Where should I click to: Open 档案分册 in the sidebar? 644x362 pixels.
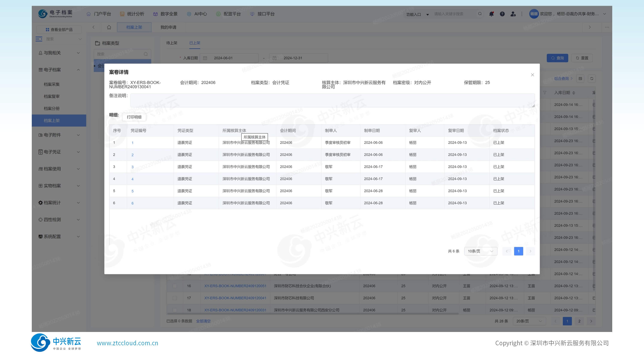pyautogui.click(x=52, y=108)
